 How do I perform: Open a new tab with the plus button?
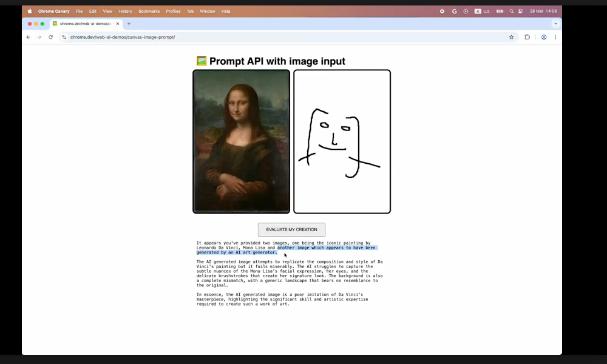tap(129, 24)
